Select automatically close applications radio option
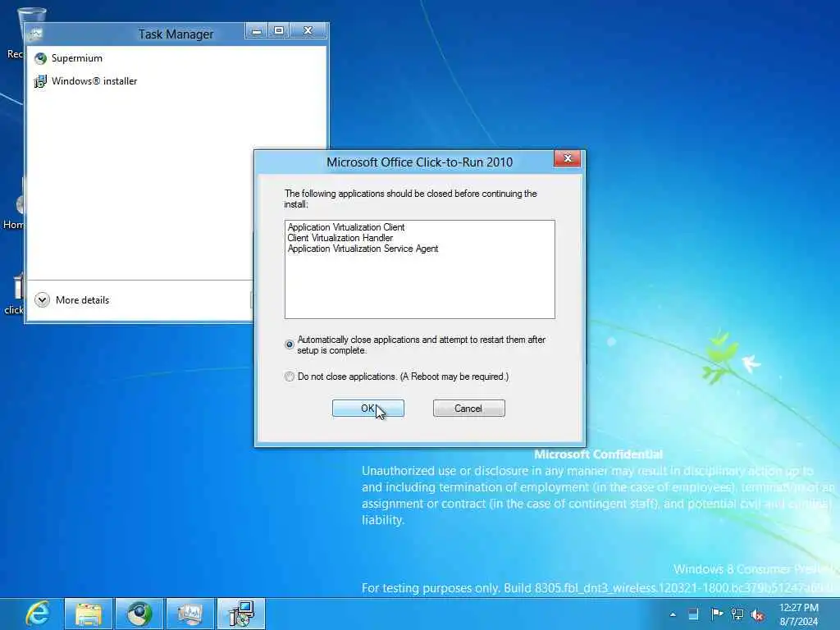This screenshot has height=630, width=840. coord(290,345)
